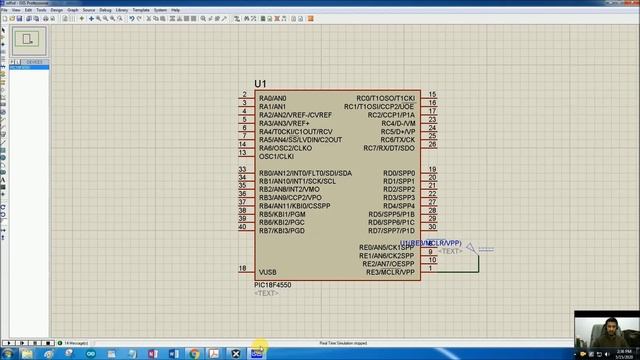
Task: Select the U1 reference label
Action: 260,84
